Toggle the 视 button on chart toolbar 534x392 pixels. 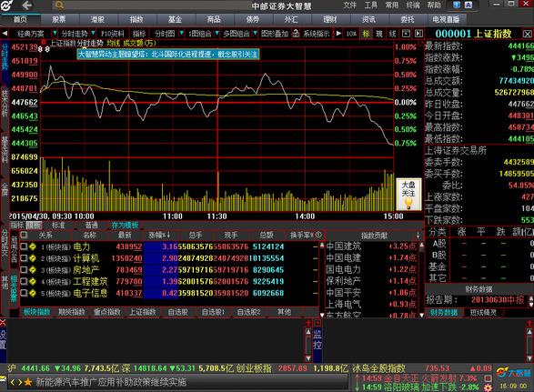(x=379, y=34)
